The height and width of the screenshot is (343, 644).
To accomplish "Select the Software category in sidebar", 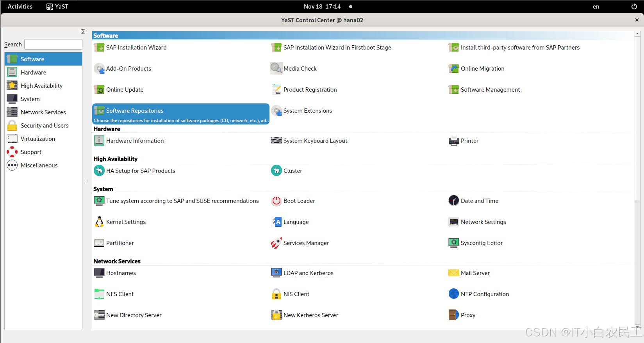I will click(x=43, y=59).
